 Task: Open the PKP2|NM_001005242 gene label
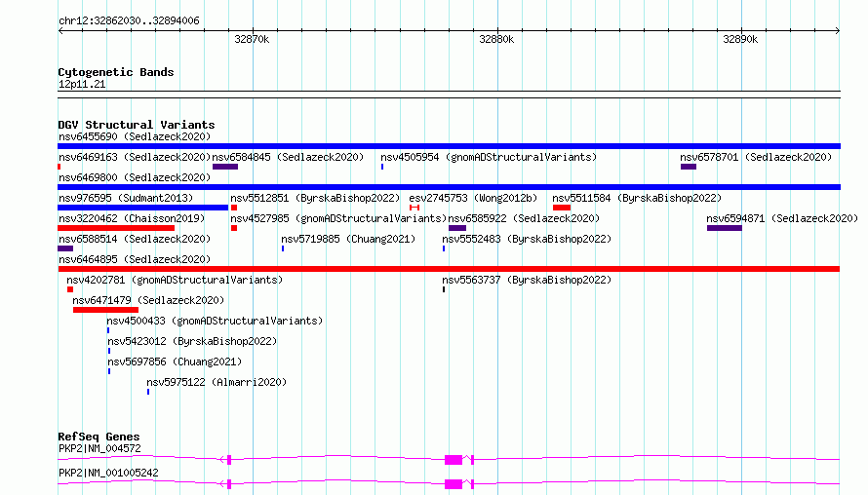pyautogui.click(x=108, y=473)
